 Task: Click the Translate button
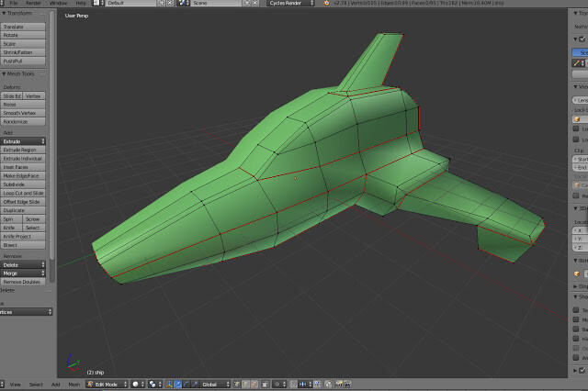pyautogui.click(x=23, y=27)
